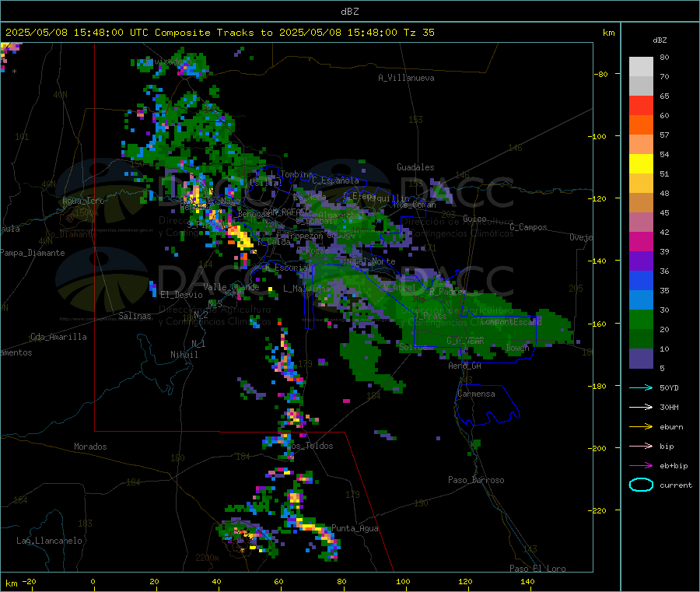Click the Punta_Agua label

355,528
